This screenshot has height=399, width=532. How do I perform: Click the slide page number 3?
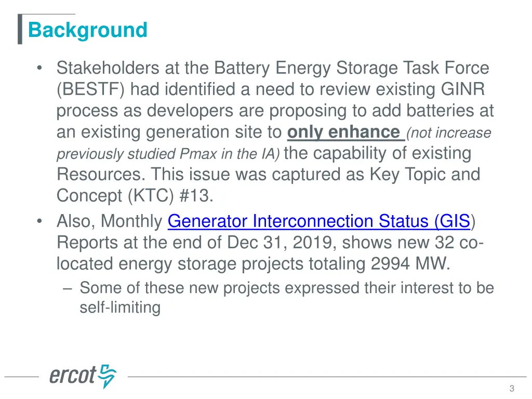click(512, 389)
